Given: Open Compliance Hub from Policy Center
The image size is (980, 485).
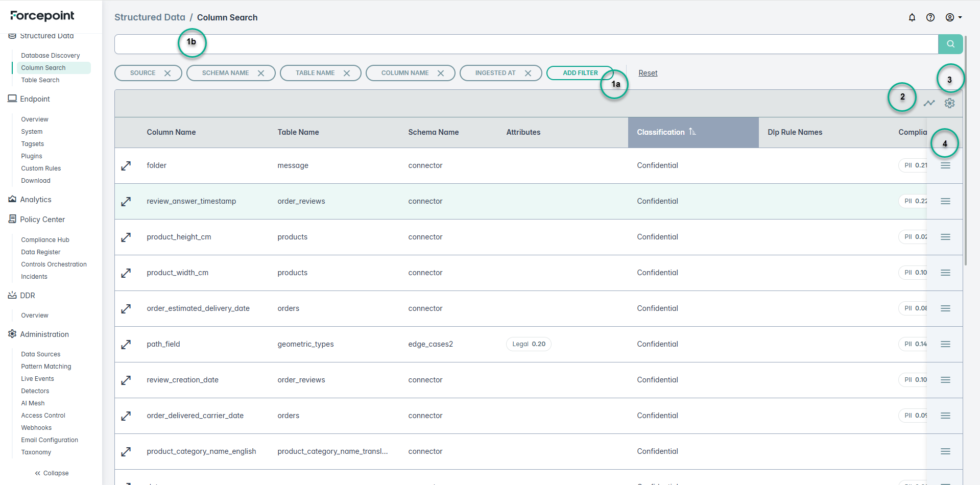Looking at the screenshot, I should (45, 240).
